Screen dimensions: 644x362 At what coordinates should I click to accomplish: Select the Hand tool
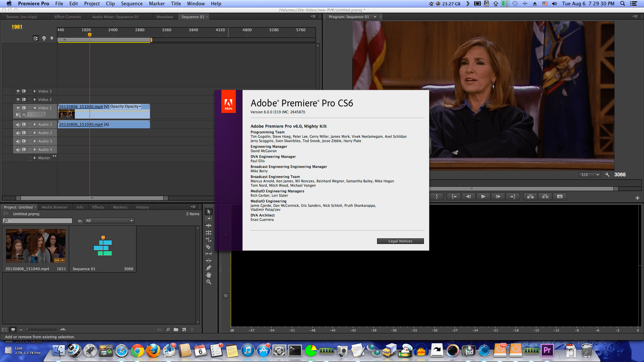[x=209, y=275]
